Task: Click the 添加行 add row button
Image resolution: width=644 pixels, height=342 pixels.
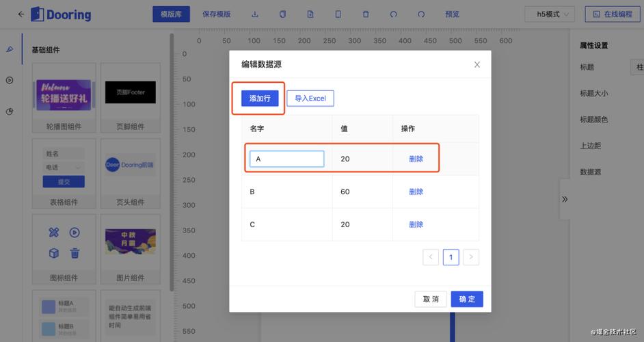Action: (x=260, y=98)
